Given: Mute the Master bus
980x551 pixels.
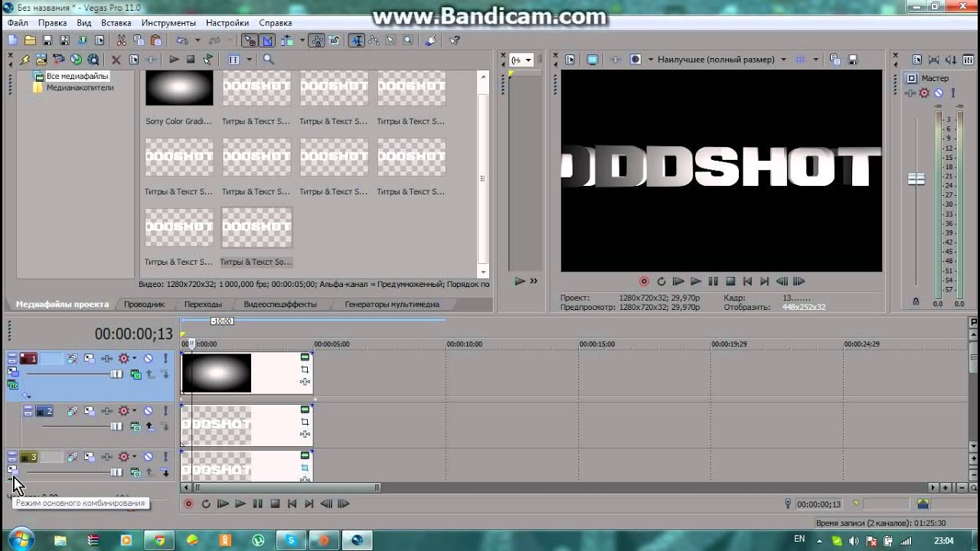Looking at the screenshot, I should point(938,93).
